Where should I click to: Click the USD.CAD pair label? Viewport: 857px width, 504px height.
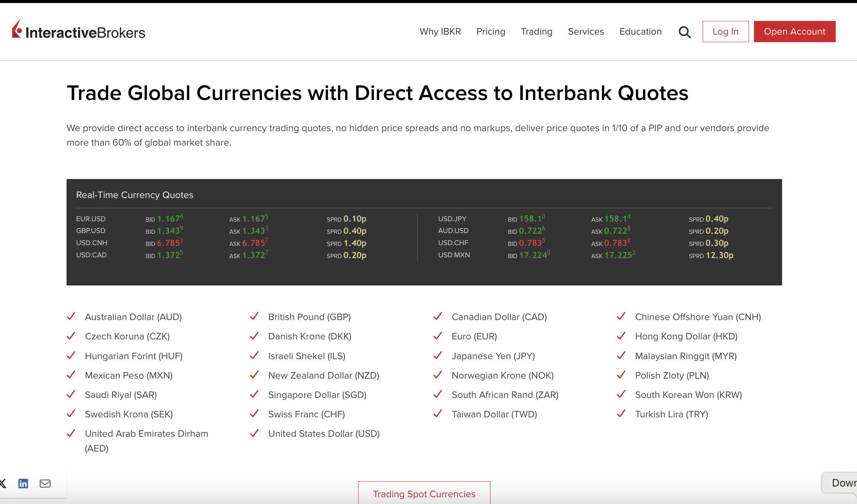pos(92,255)
